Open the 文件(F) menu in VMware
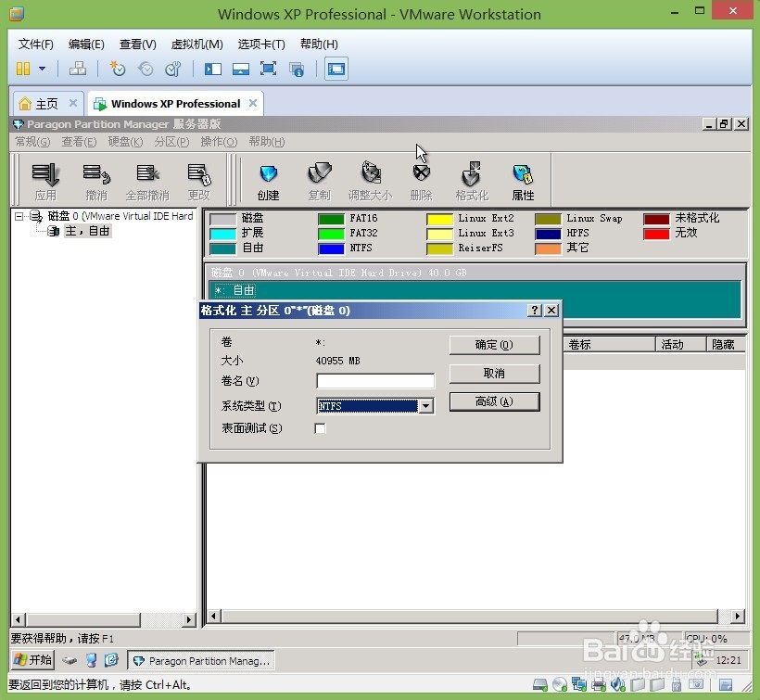 tap(35, 45)
